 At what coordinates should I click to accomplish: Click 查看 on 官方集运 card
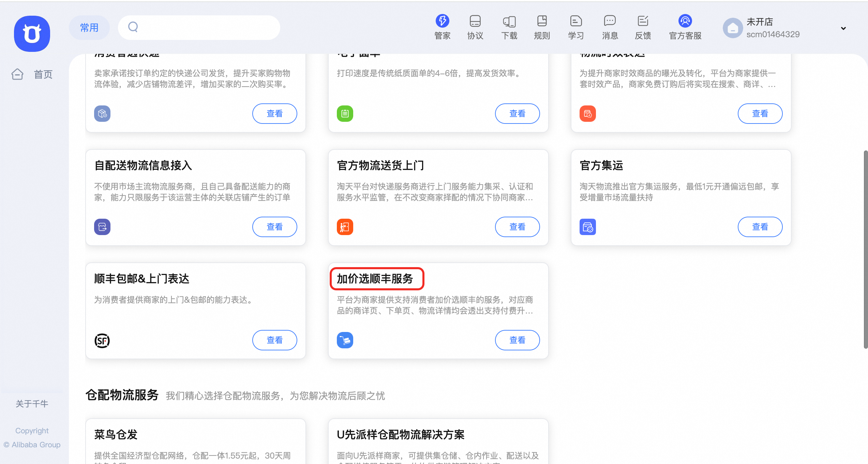(x=760, y=227)
